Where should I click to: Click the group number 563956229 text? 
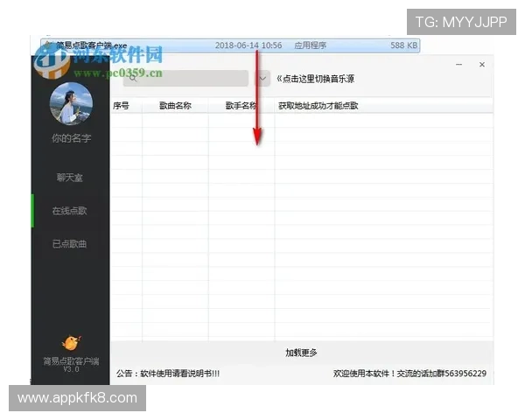pos(467,374)
